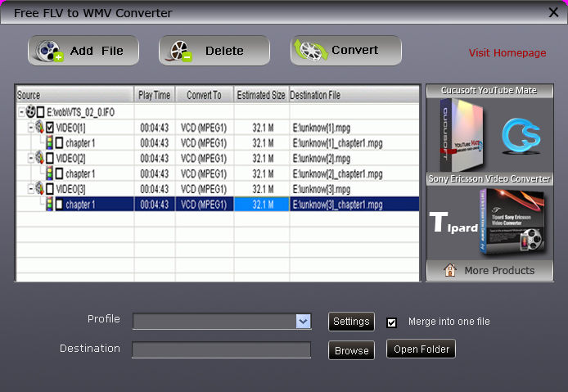The height and width of the screenshot is (392, 568).
Task: Check the VIDEO[3] checkbox
Action: [x=50, y=189]
